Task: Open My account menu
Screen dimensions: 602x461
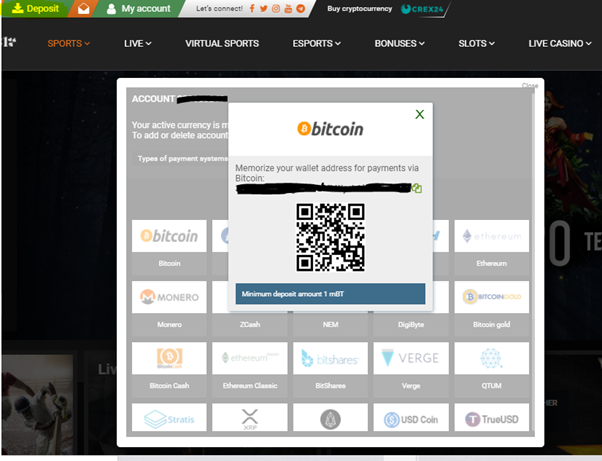Action: (138, 8)
